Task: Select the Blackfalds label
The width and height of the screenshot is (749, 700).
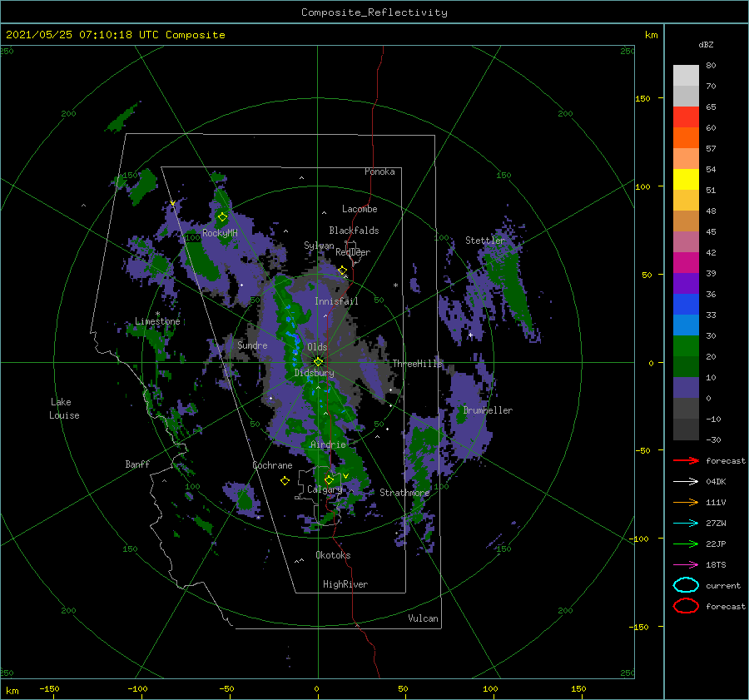Action: point(354,231)
